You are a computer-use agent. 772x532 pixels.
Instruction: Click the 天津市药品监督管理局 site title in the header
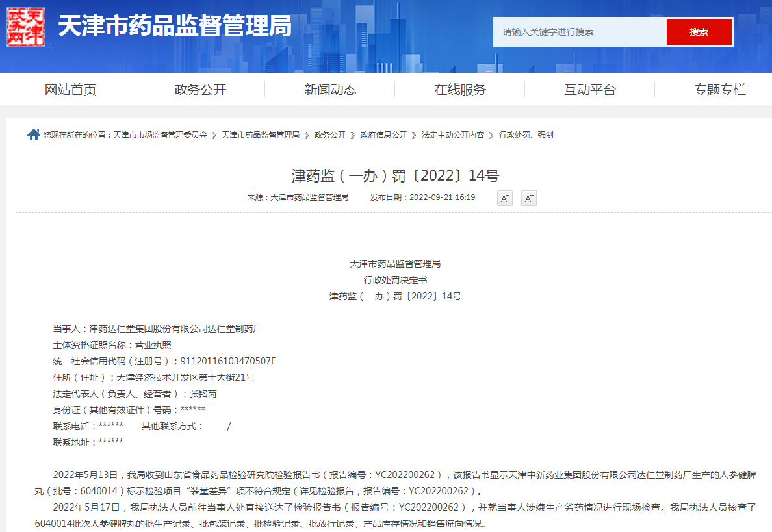click(175, 26)
